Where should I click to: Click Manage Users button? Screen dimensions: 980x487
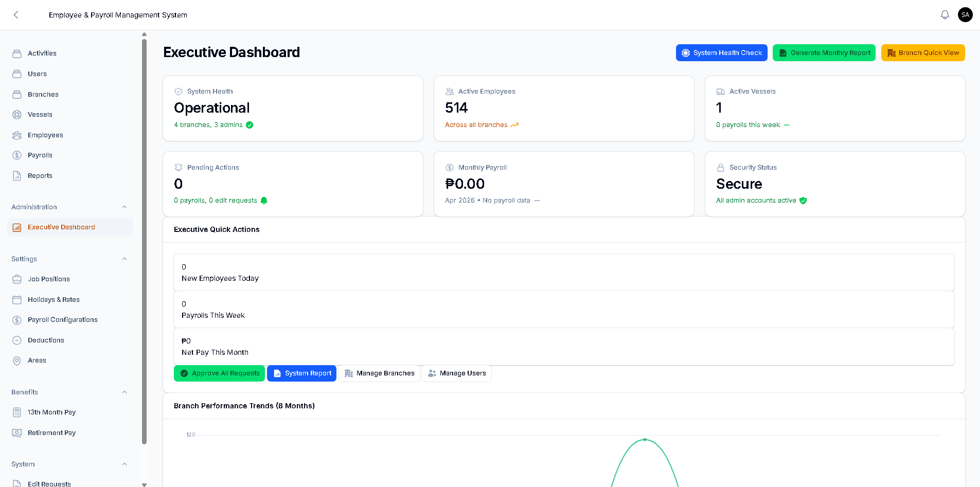tap(456, 373)
